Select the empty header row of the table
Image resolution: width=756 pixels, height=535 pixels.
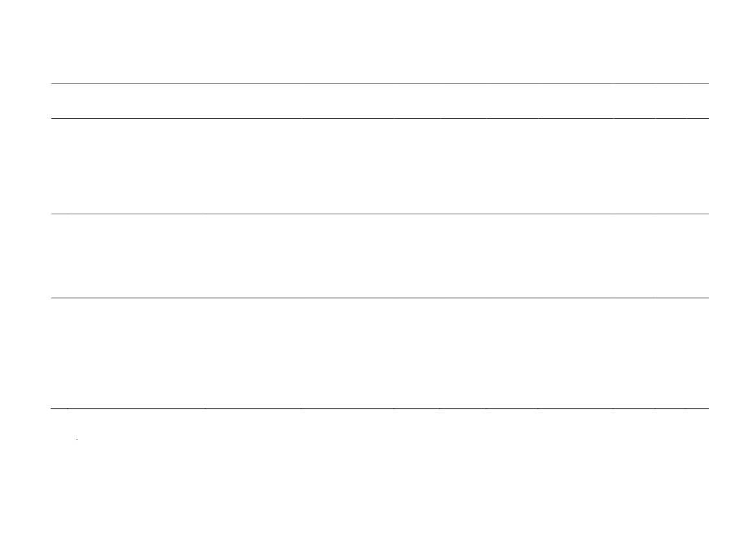coord(380,102)
